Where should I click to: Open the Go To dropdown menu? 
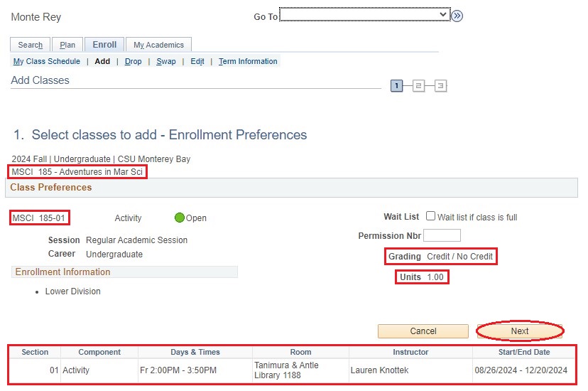(364, 15)
